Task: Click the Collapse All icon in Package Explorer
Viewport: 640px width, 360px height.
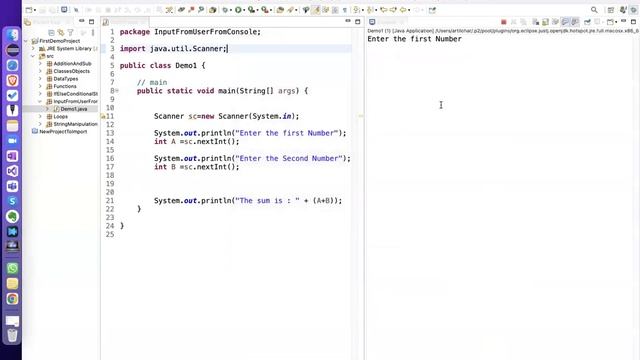Action: 51,32
